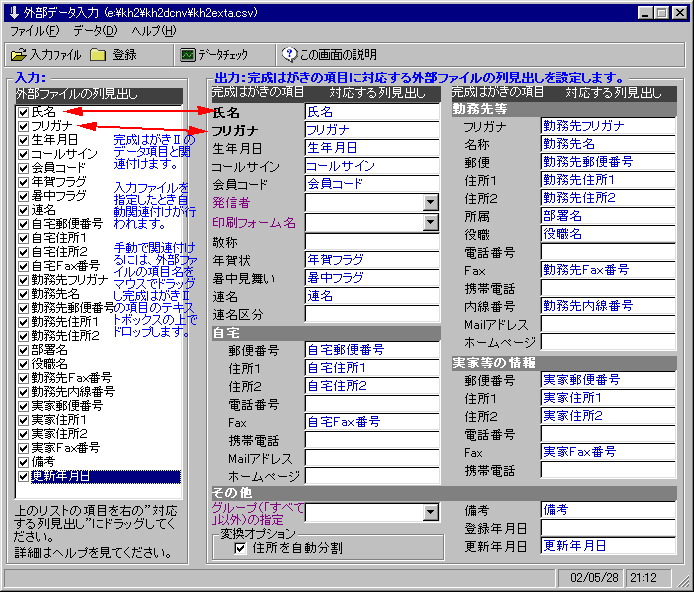Click the 入力ファイル open-folder toolbar icon
Viewport: 694px width, 592px height.
(19, 54)
